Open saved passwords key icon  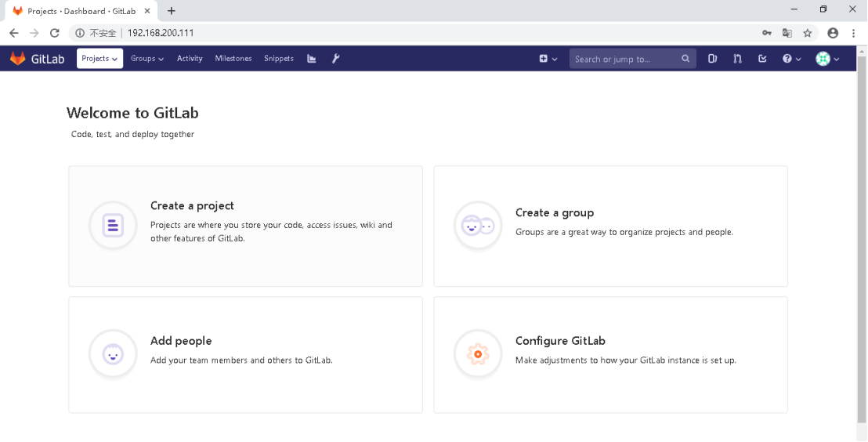point(767,33)
